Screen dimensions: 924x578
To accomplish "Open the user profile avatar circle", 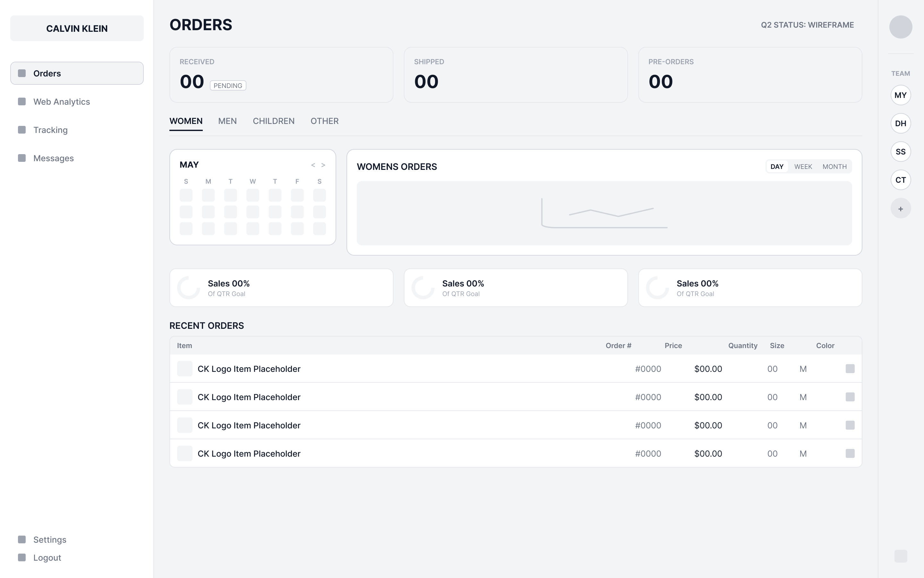I will 901,27.
